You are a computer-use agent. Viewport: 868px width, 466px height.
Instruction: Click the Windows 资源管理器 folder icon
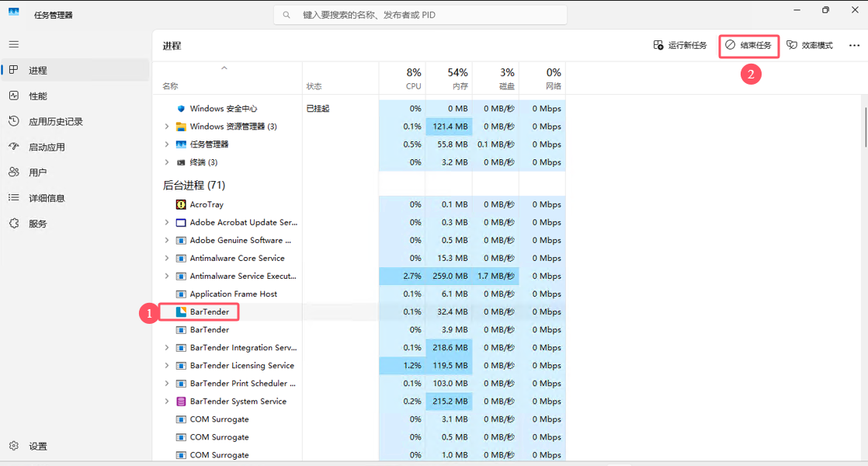(181, 126)
